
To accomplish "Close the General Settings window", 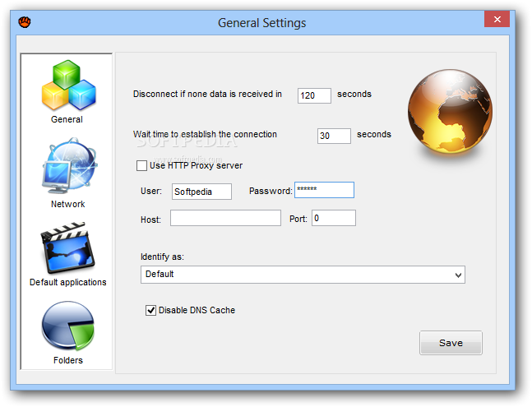I will [x=497, y=19].
